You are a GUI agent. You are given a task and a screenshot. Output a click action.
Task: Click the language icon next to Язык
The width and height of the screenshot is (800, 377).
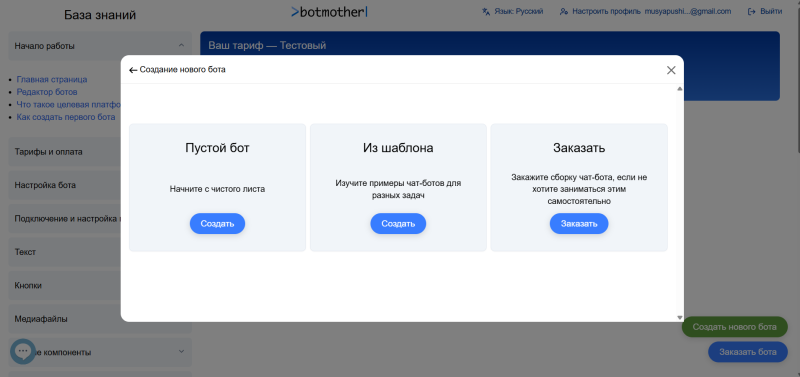(x=486, y=11)
